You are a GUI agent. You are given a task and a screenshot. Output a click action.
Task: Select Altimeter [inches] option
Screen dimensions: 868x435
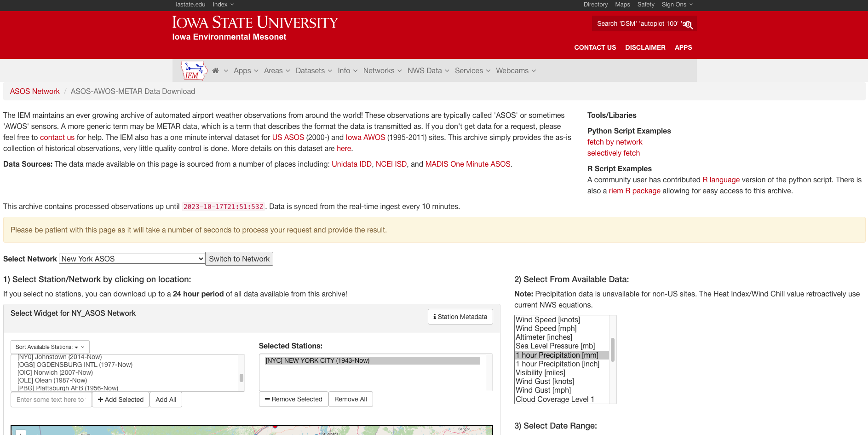[x=562, y=337]
